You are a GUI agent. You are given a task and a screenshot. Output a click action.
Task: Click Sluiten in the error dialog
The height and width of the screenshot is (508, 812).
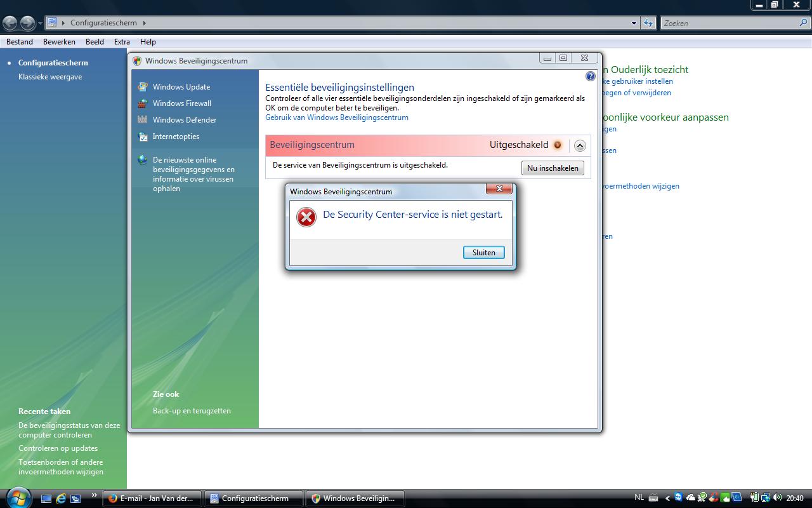pos(484,253)
